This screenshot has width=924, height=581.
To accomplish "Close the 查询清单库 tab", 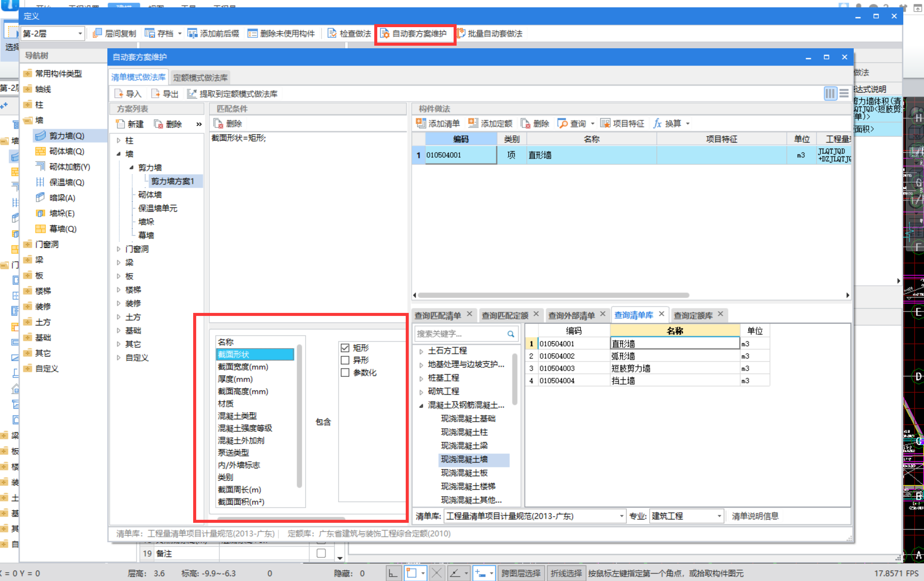I will click(661, 314).
